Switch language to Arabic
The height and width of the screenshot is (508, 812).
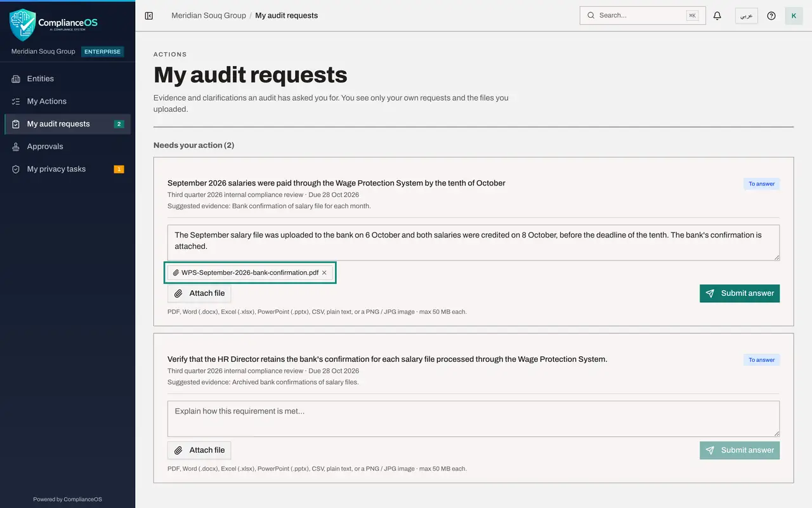[747, 16]
